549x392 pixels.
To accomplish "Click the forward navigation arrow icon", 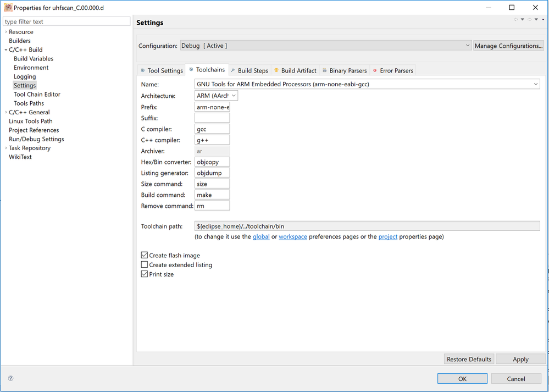I will pyautogui.click(x=530, y=20).
